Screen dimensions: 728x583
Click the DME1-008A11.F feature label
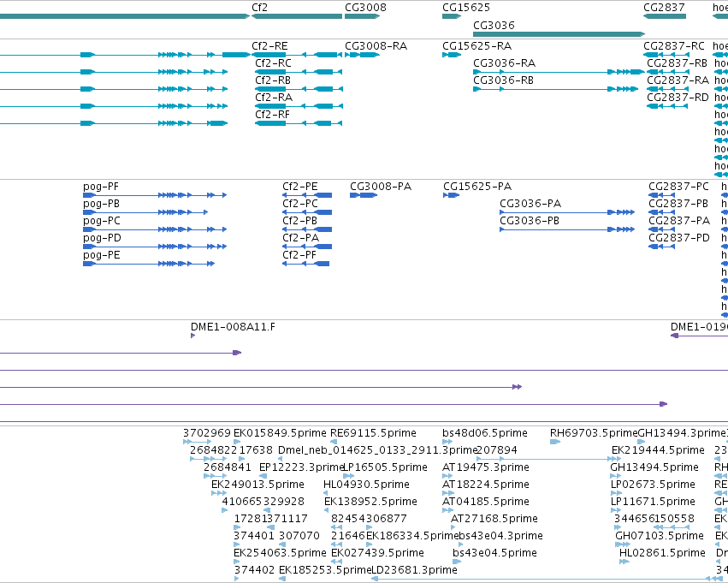pos(233,327)
